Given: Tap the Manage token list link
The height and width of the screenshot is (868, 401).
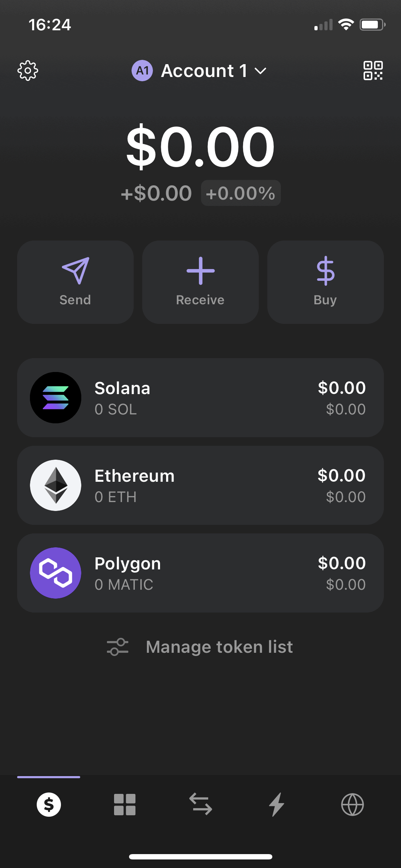Looking at the screenshot, I should click(219, 647).
